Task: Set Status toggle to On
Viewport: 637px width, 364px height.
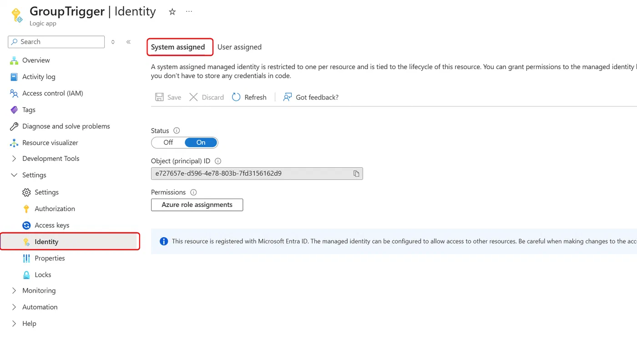Action: pos(201,143)
